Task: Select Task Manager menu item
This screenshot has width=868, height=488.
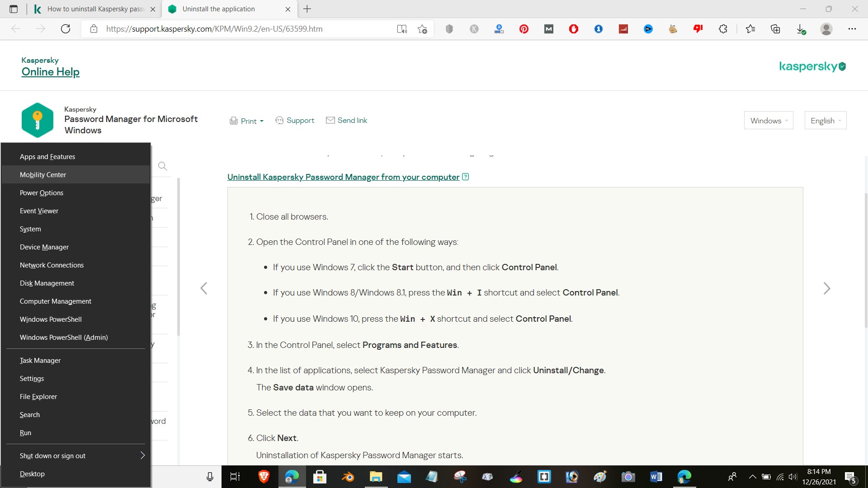Action: point(76,360)
